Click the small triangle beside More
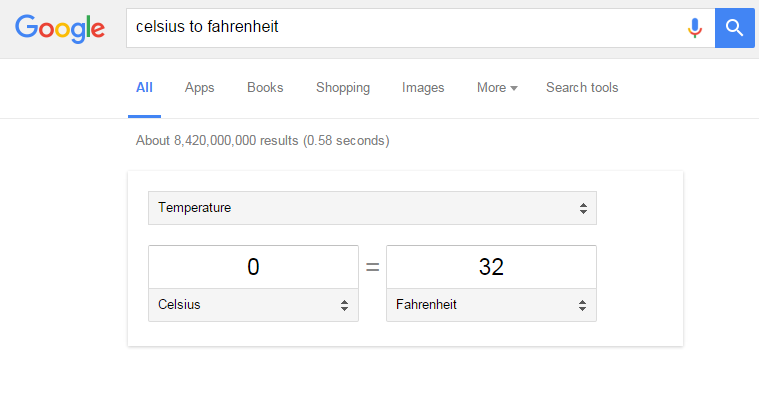The width and height of the screenshot is (759, 400). coord(514,88)
